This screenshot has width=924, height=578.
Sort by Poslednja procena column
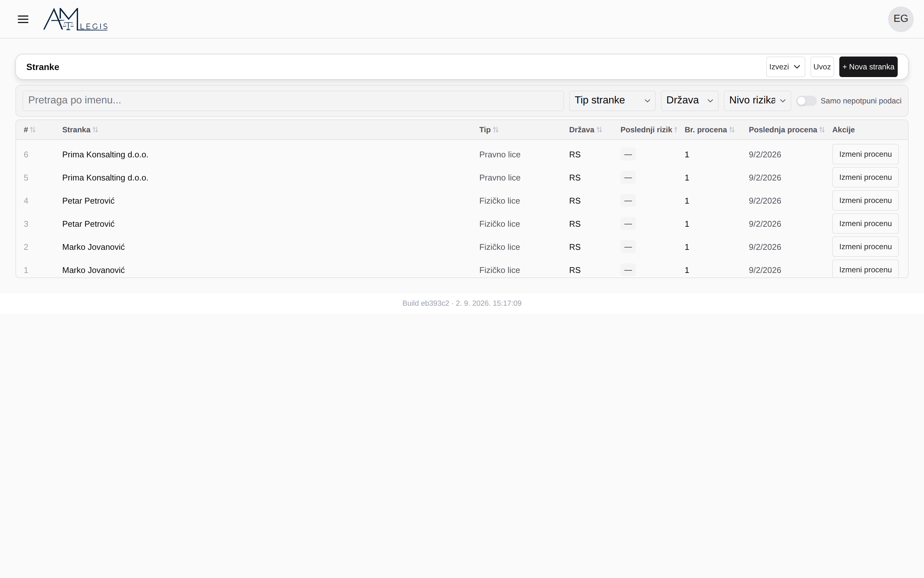coord(787,130)
